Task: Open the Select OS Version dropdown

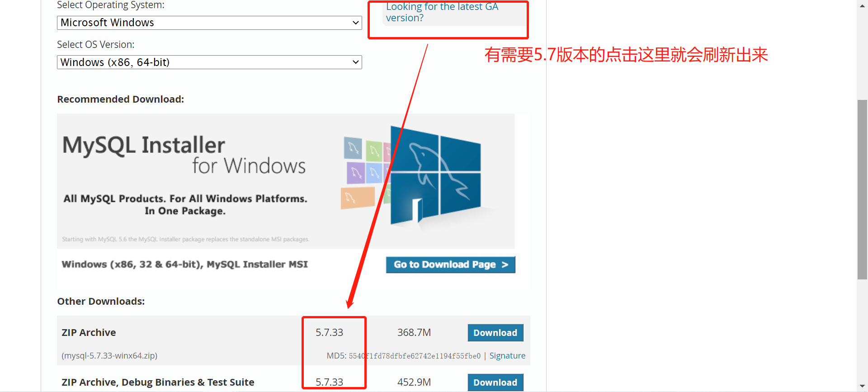Action: (x=209, y=62)
